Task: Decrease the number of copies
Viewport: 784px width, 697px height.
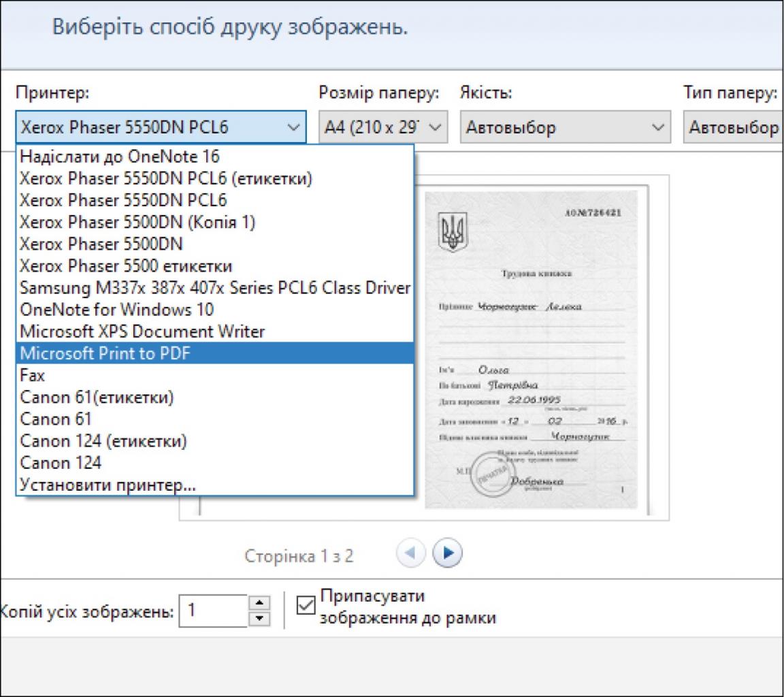Action: pyautogui.click(x=259, y=619)
